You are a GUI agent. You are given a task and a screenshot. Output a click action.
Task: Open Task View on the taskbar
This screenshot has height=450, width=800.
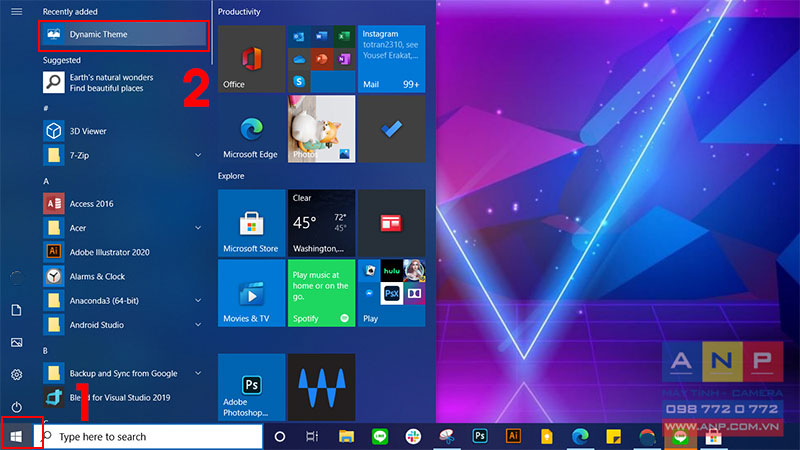[312, 437]
